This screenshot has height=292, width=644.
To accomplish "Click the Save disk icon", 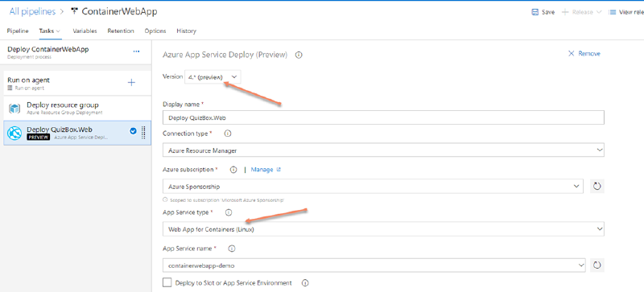I will (x=535, y=12).
